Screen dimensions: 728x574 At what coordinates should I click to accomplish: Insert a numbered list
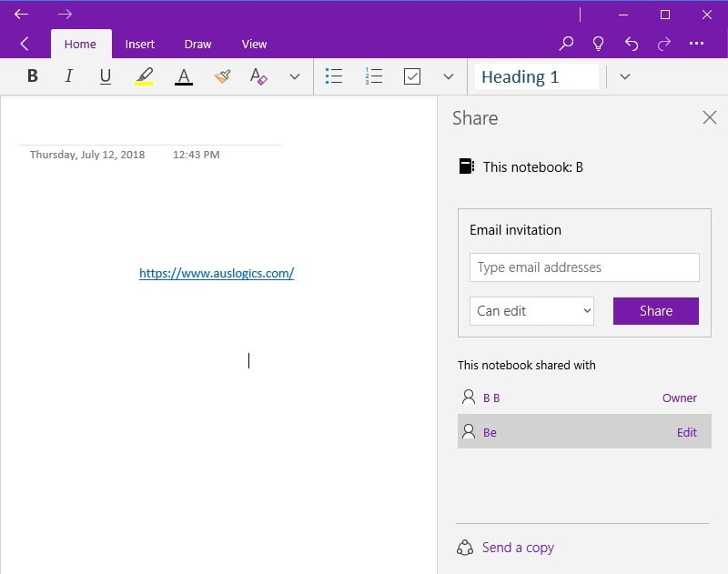click(373, 76)
